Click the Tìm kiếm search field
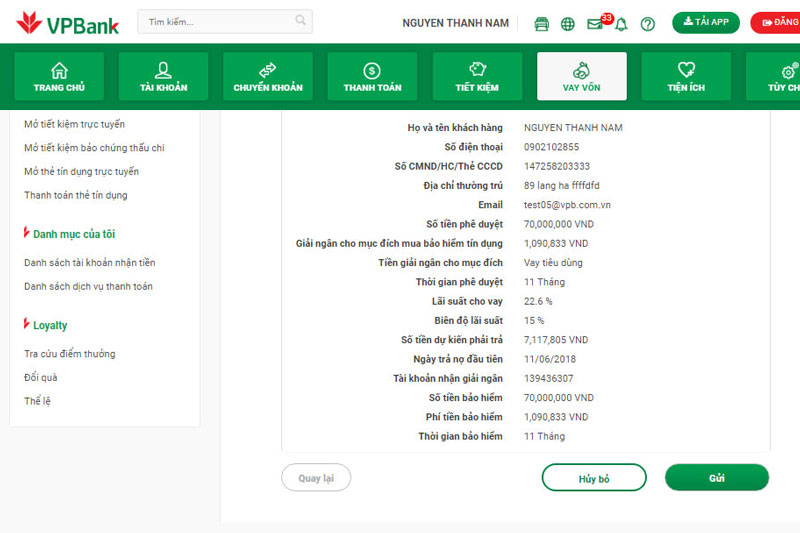This screenshot has height=533, width=800. click(215, 21)
